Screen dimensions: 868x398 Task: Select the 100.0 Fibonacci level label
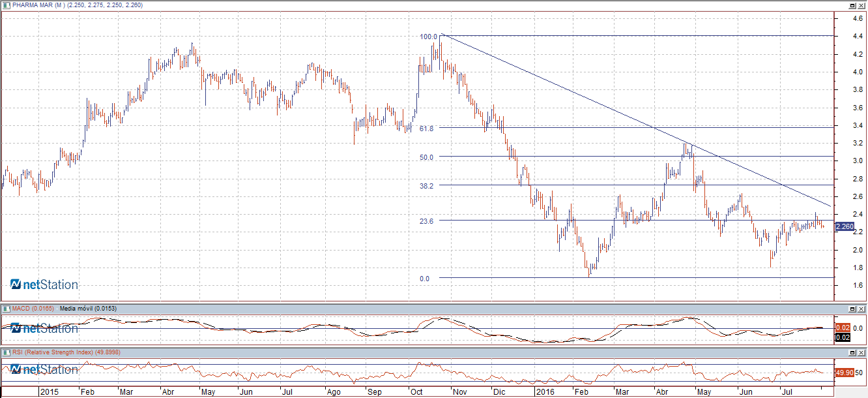(429, 37)
